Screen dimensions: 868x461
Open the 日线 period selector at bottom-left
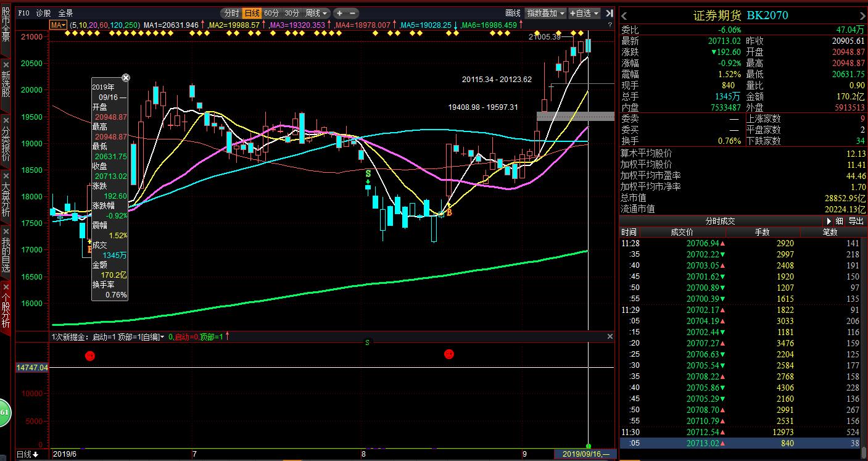27,454
